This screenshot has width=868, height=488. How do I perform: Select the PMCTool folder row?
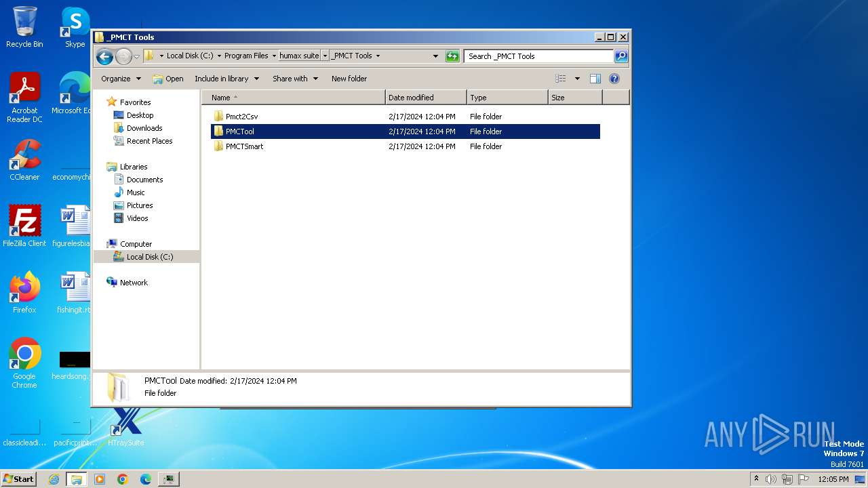coord(406,131)
